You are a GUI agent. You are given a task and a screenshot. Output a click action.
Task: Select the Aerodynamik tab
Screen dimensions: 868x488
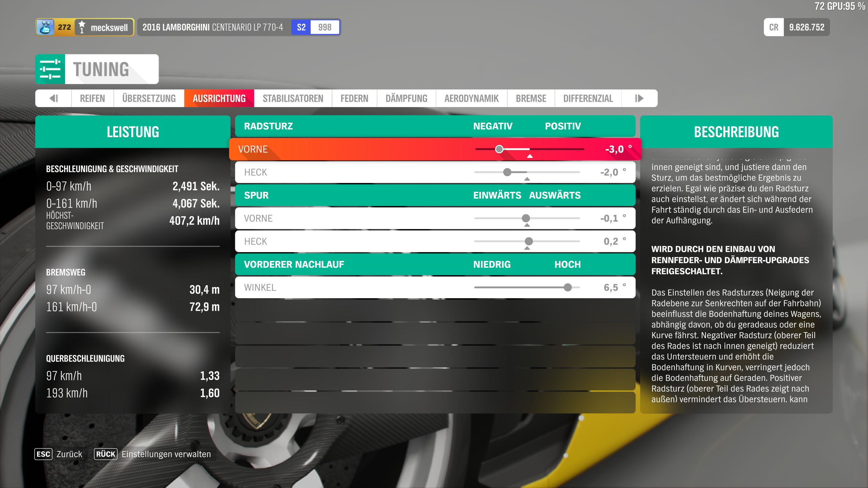(471, 98)
